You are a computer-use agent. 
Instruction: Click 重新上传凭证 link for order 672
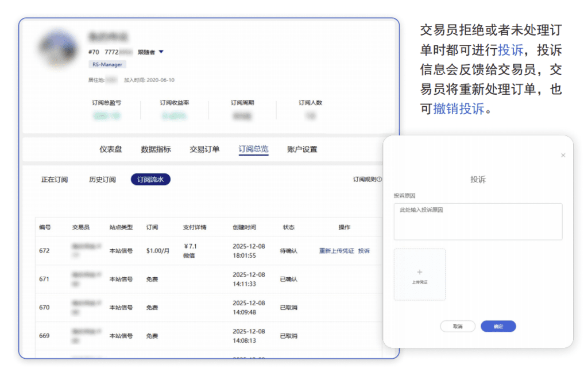(336, 251)
